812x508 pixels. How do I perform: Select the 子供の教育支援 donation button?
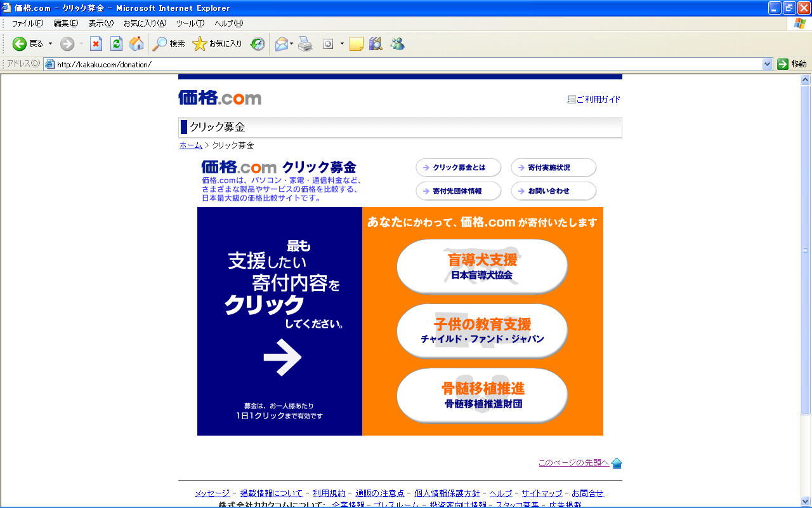(x=482, y=331)
